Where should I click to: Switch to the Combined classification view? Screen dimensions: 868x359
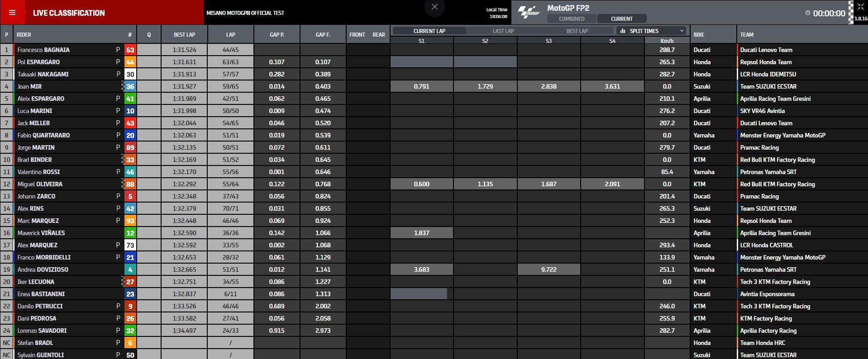click(x=572, y=19)
